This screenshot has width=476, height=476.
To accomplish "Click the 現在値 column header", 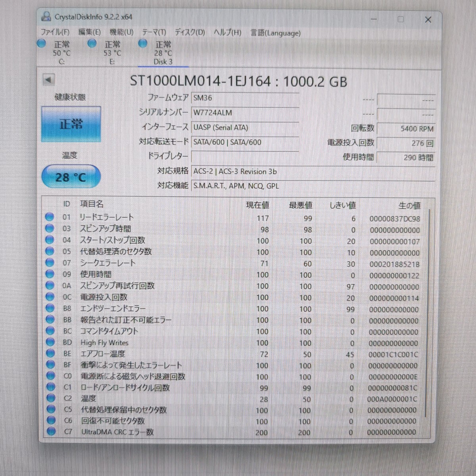I will [257, 205].
